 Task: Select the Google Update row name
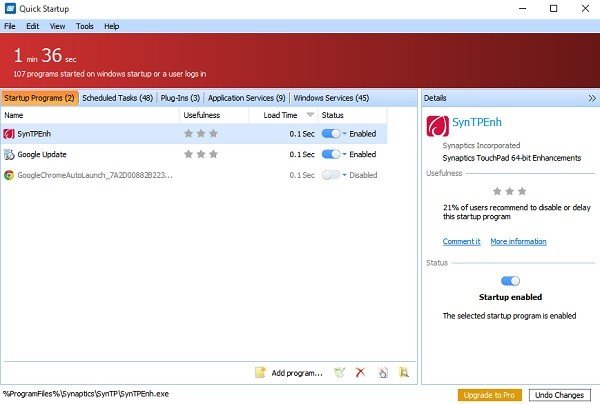point(42,155)
